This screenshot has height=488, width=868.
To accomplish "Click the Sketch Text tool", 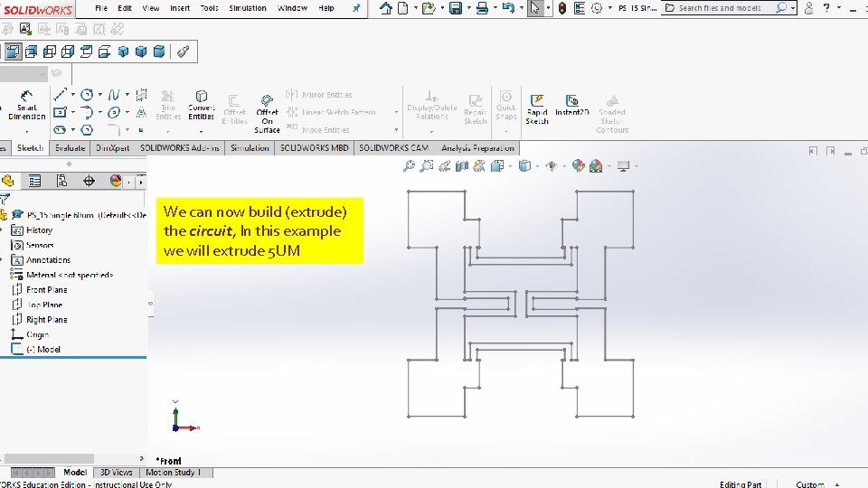I will (x=142, y=112).
